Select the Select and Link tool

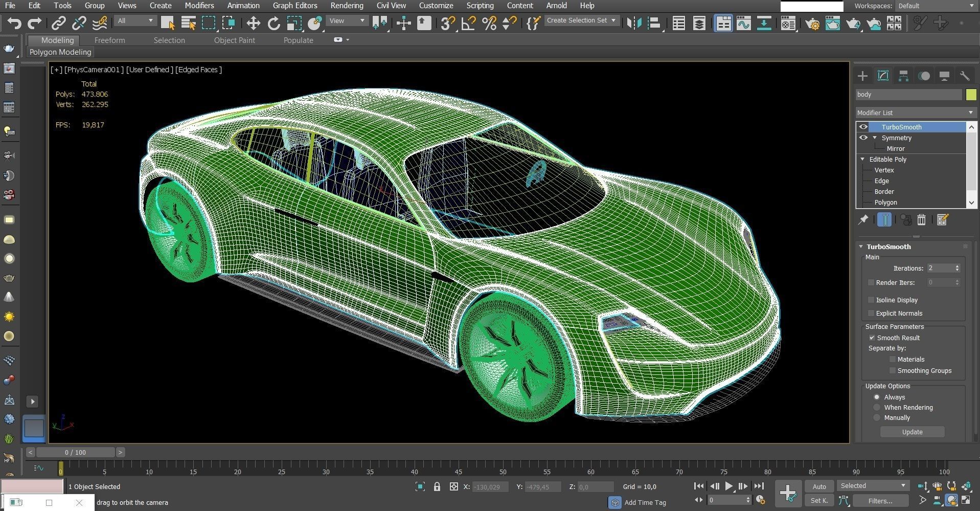(58, 23)
